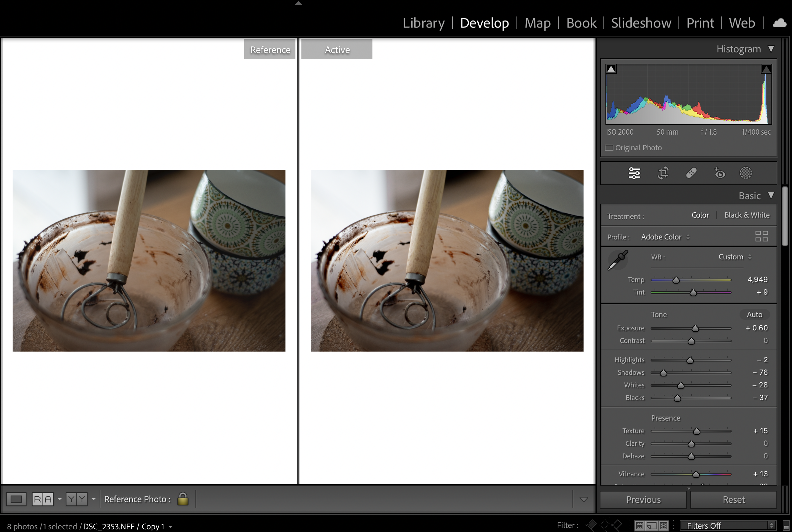Collapse the Basic panel
The height and width of the screenshot is (532, 792).
771,195
